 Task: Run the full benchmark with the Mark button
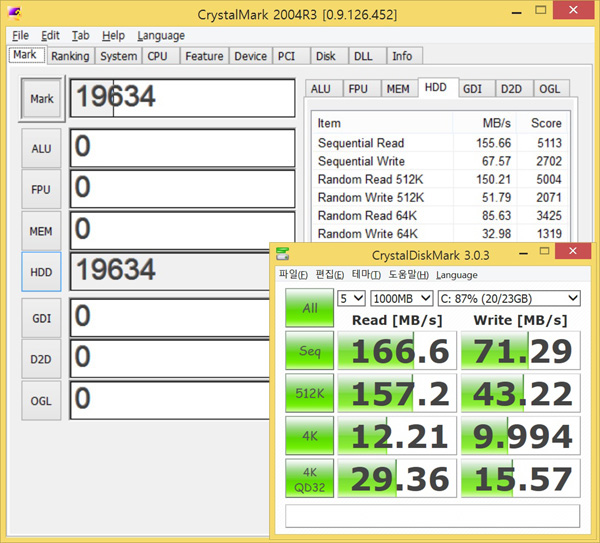tap(42, 99)
